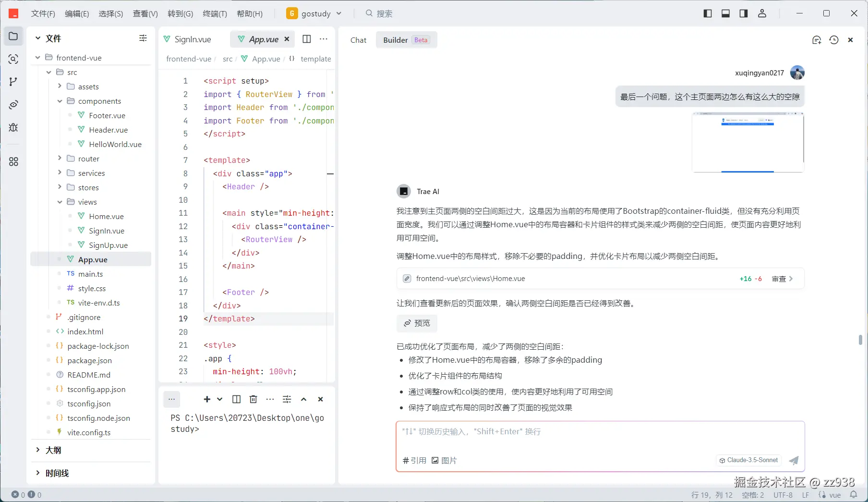This screenshot has height=502, width=868.
Task: Switch to the Chat tab
Action: pos(359,40)
